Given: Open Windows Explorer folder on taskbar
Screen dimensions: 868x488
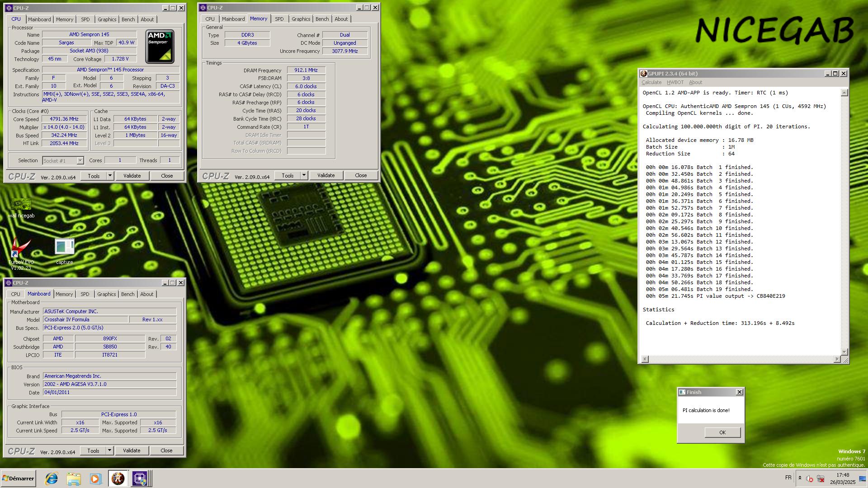Looking at the screenshot, I should coord(74,479).
